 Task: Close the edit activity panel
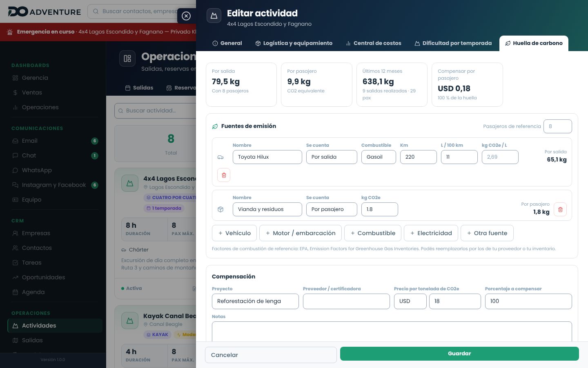pos(186,16)
